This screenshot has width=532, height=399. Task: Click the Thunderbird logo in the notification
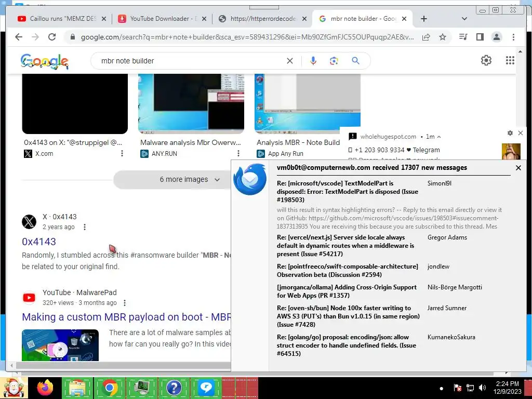[x=250, y=179]
